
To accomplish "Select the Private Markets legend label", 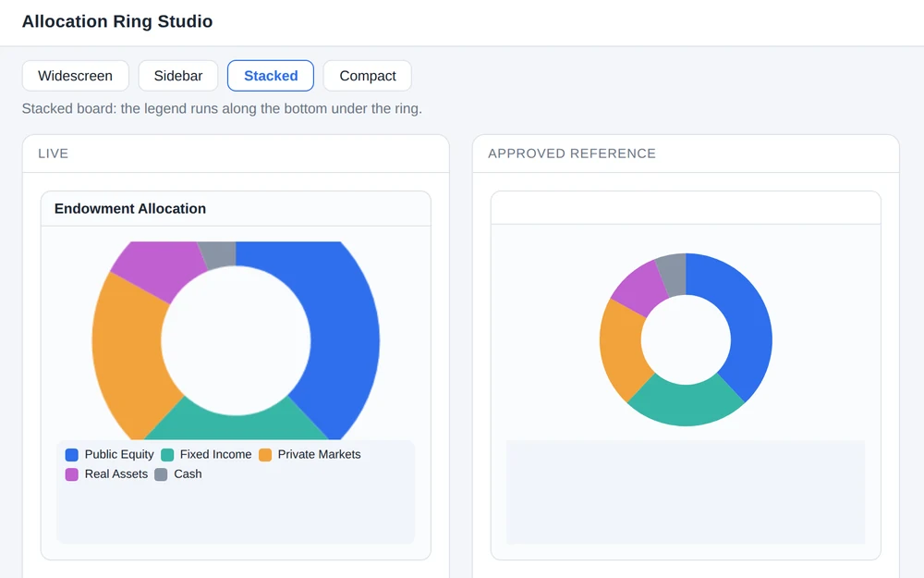I will 319,454.
